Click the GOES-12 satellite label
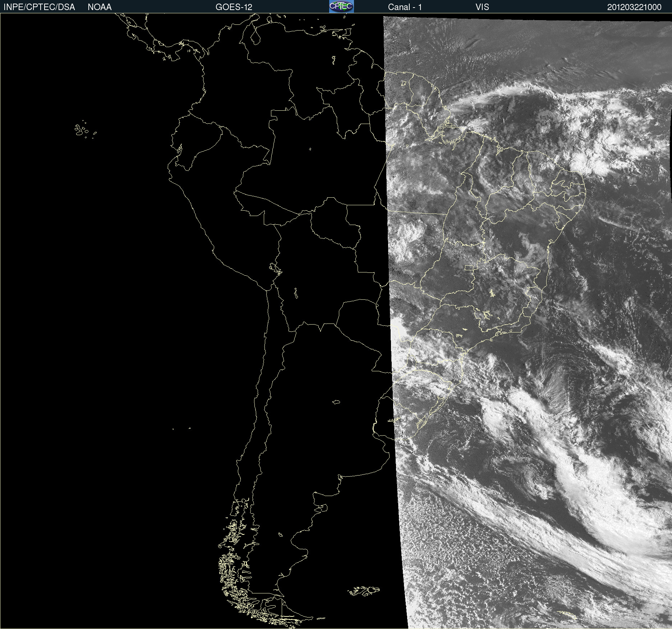672x629 pixels. pyautogui.click(x=234, y=7)
